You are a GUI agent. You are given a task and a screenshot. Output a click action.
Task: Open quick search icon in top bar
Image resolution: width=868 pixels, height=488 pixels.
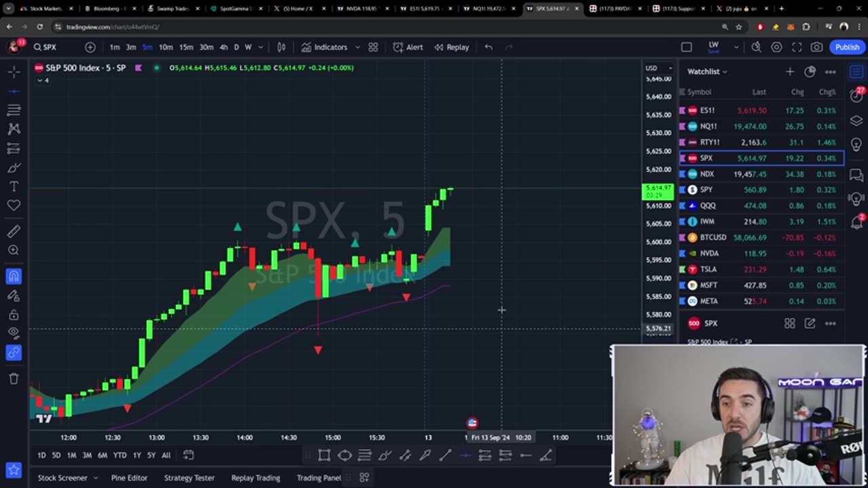coord(756,47)
